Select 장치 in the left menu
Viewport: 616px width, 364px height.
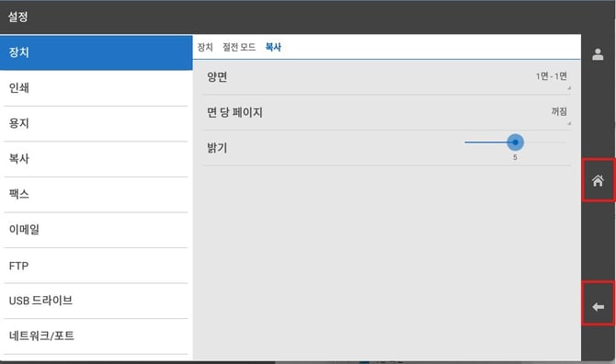pyautogui.click(x=97, y=52)
